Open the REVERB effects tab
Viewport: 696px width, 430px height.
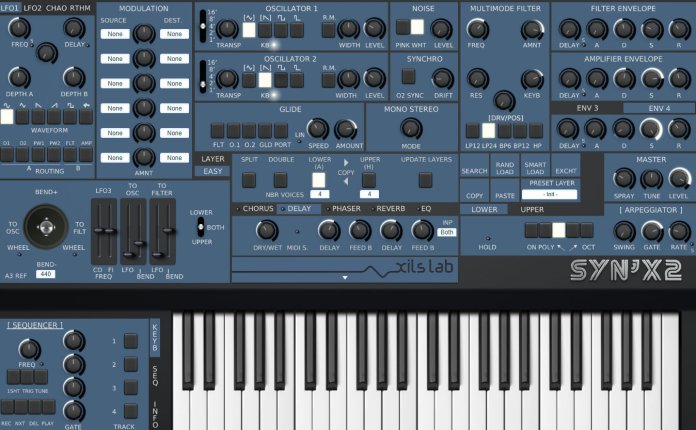pyautogui.click(x=389, y=208)
